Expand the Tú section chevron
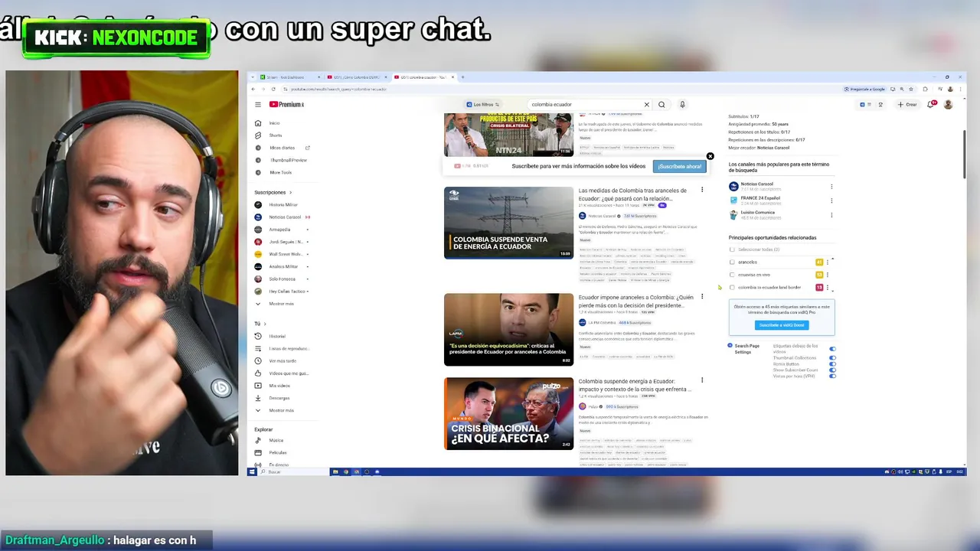The image size is (980, 551). point(264,324)
